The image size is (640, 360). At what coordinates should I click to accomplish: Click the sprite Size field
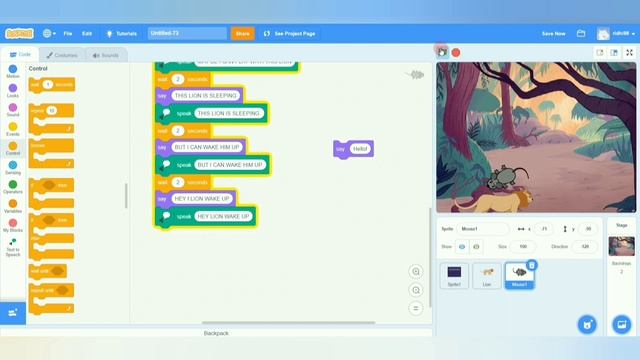pos(523,247)
